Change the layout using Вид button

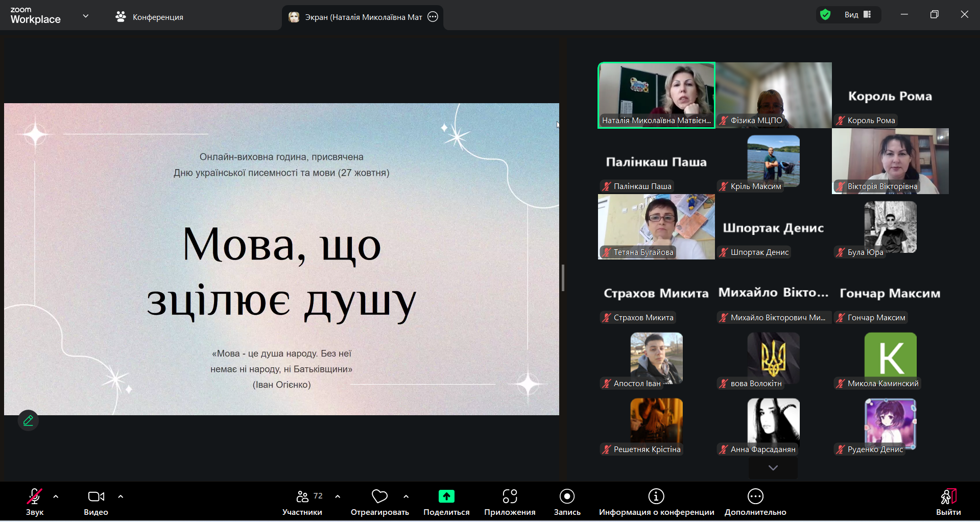click(x=857, y=15)
